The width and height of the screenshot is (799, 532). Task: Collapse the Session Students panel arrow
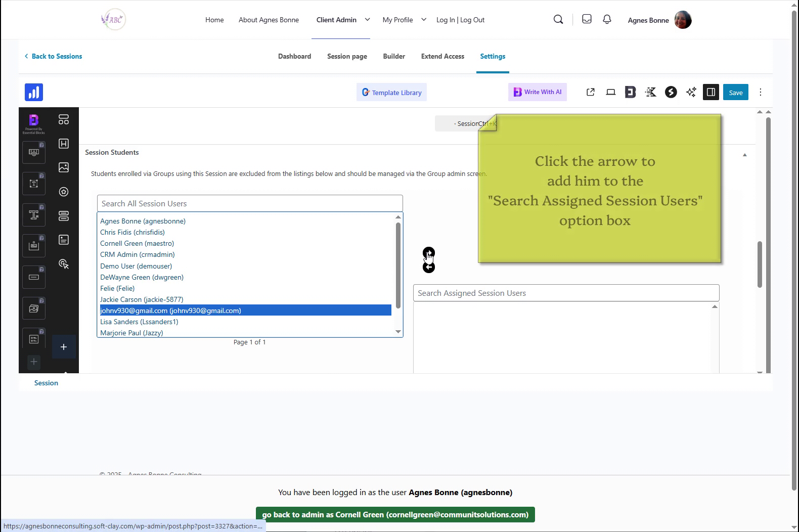(x=744, y=155)
